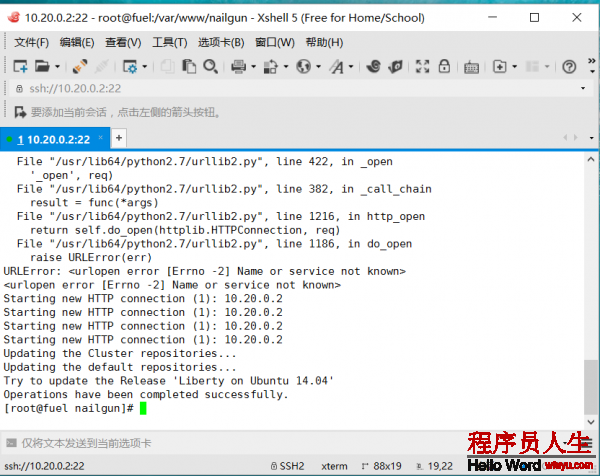Open the 选项卡(B) menu
This screenshot has height=476, width=600.
(221, 42)
